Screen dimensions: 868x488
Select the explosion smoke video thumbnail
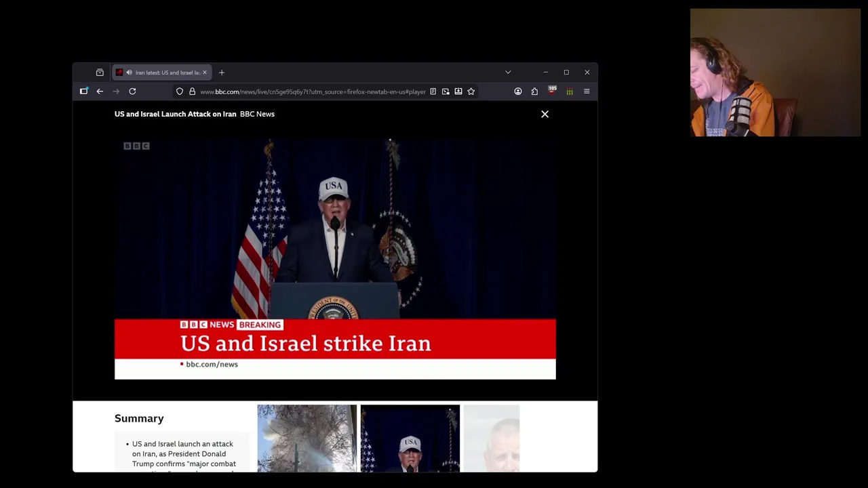click(307, 438)
